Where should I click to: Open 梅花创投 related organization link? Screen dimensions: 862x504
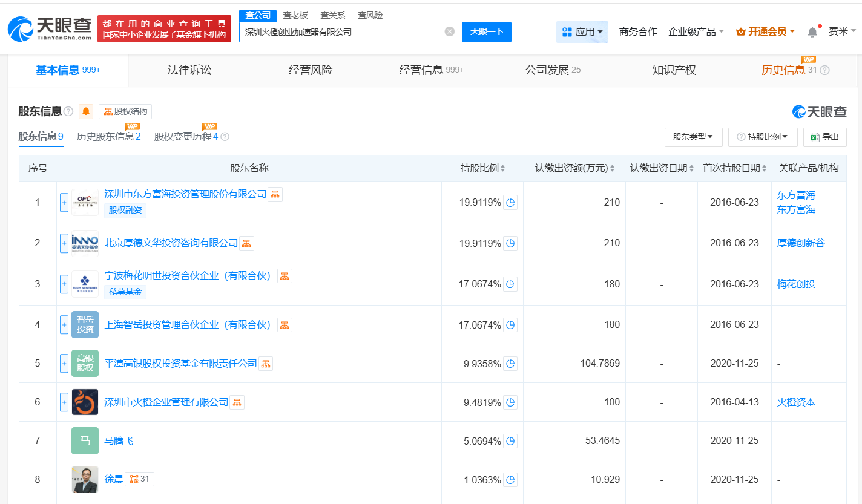coord(796,284)
